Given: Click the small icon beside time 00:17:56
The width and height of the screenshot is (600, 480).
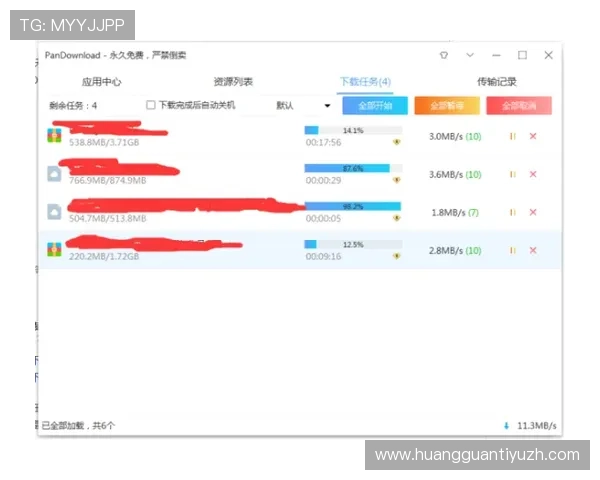Looking at the screenshot, I should tap(397, 142).
